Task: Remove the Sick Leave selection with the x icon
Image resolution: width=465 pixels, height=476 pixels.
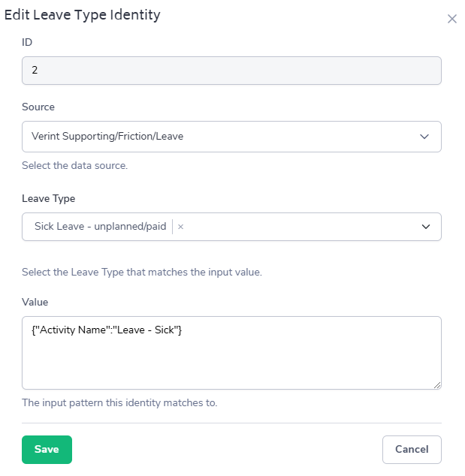Action: tap(180, 227)
